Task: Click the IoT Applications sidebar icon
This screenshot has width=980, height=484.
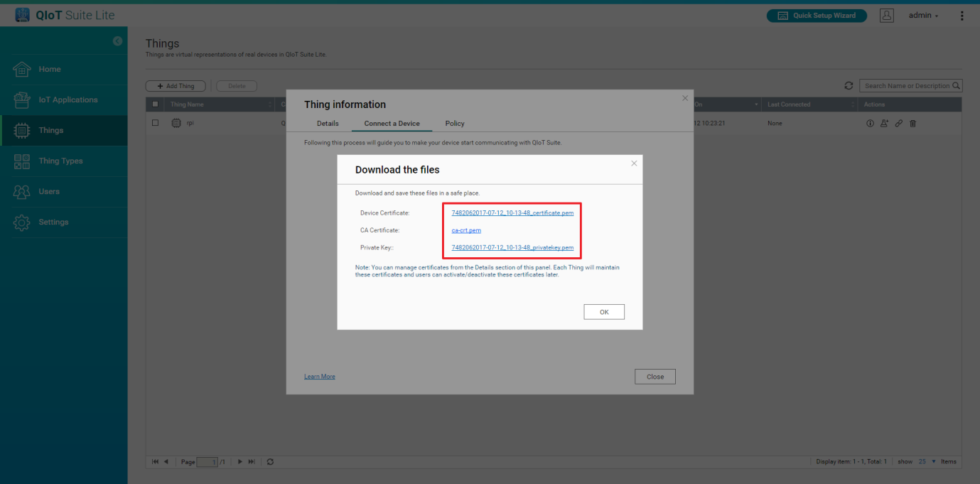Action: pyautogui.click(x=22, y=100)
